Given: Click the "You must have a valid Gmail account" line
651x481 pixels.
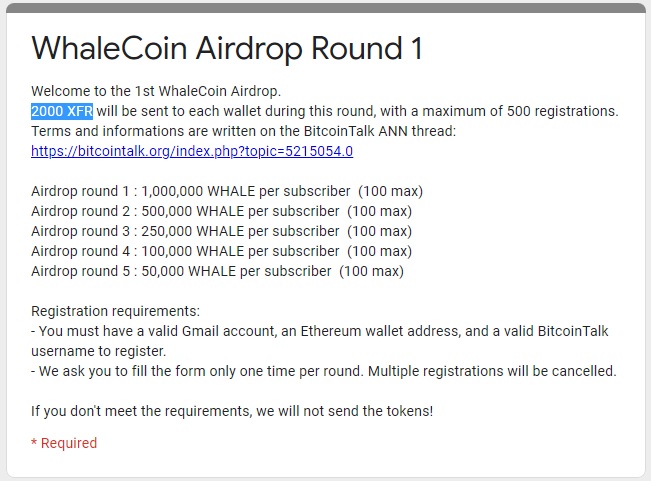Looking at the screenshot, I should [320, 331].
